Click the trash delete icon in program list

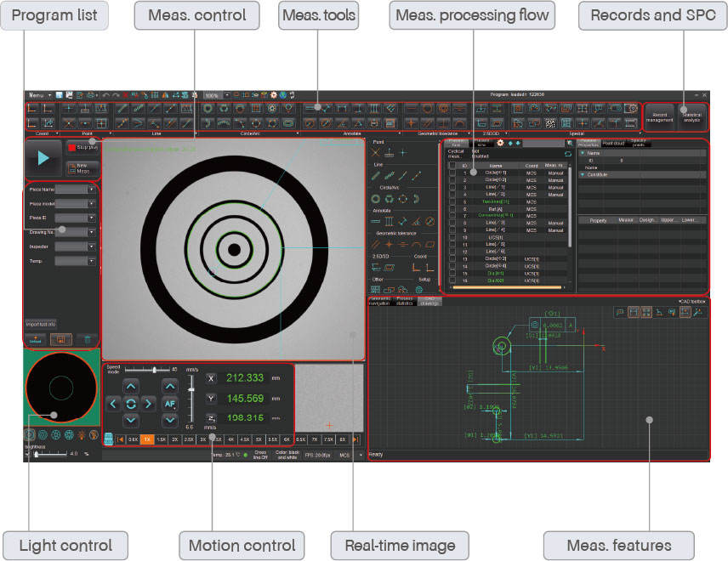[88, 339]
